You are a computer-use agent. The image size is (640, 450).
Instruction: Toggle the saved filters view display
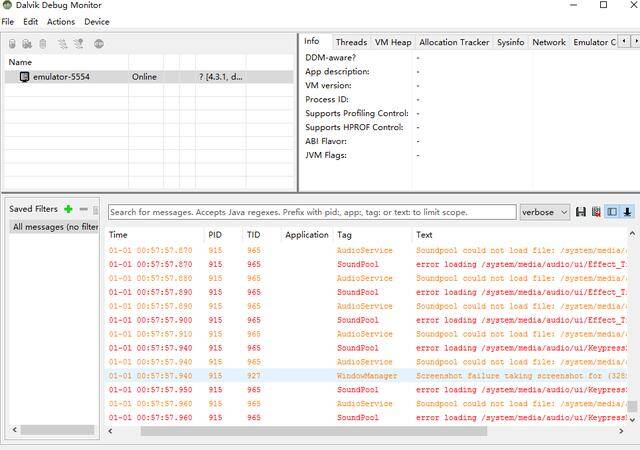612,212
